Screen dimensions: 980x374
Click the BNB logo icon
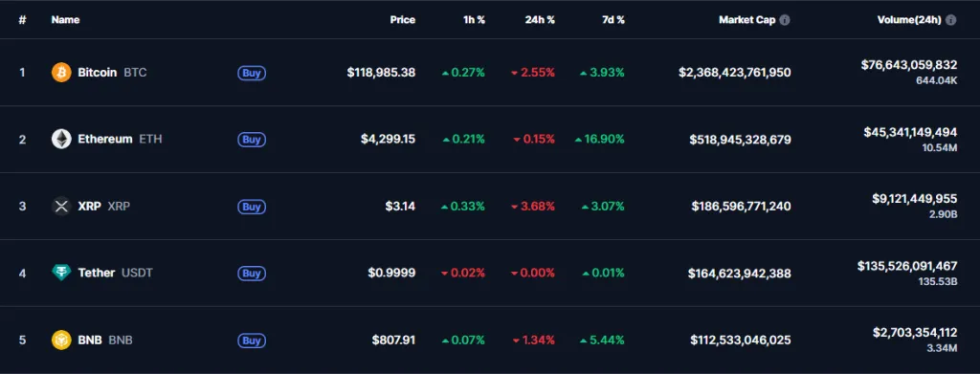tap(61, 341)
